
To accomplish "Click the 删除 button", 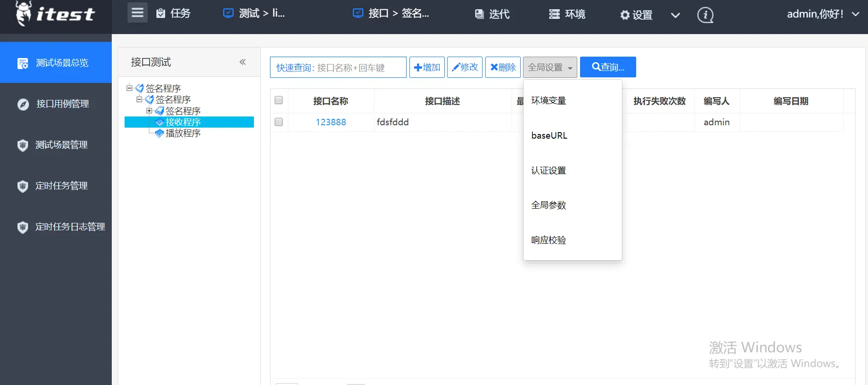I will pos(503,67).
